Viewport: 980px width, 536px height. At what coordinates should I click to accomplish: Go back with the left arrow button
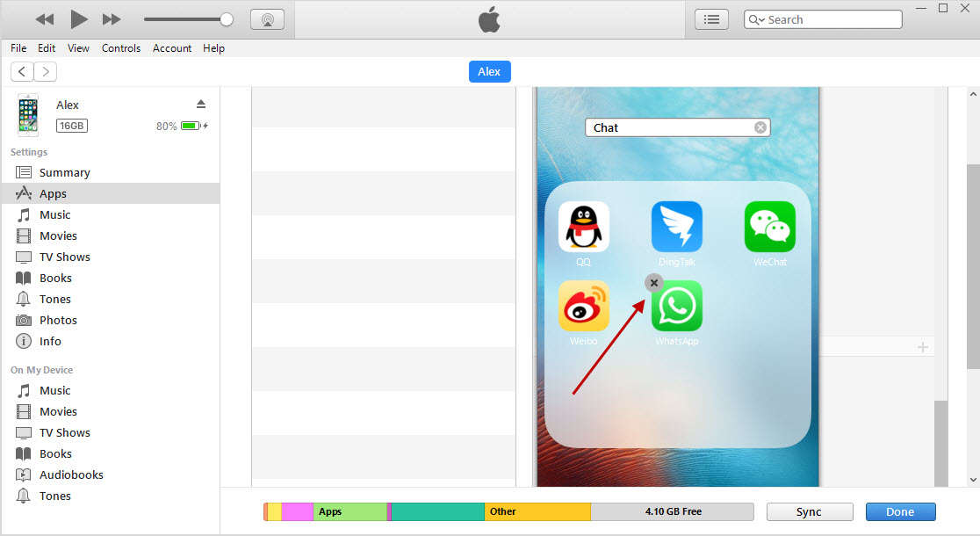click(22, 72)
